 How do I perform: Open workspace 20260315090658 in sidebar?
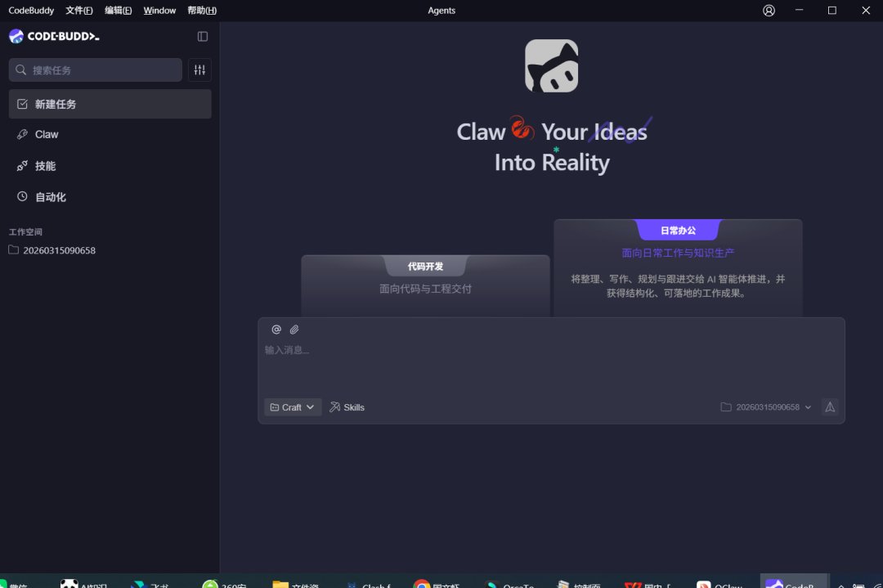(59, 250)
